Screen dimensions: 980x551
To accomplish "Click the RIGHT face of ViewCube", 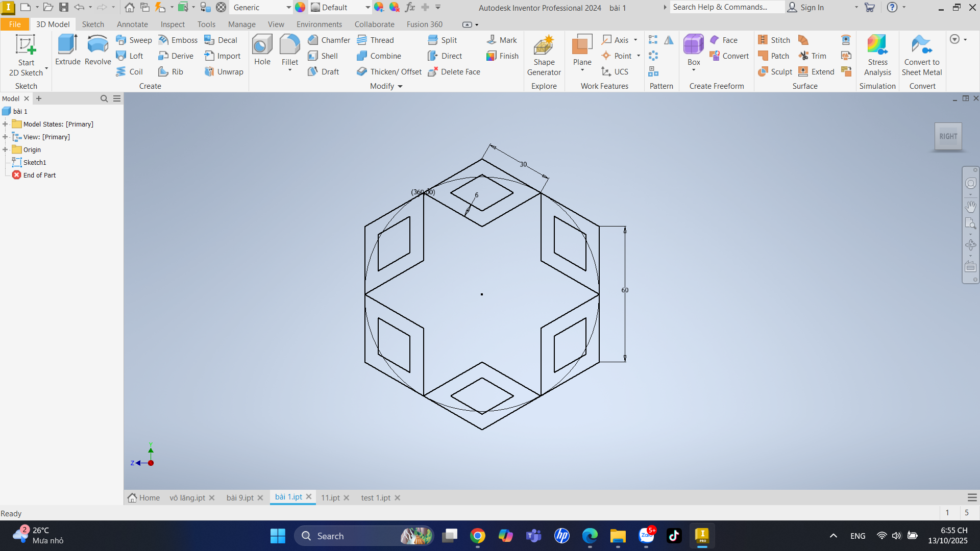I will 948,137.
